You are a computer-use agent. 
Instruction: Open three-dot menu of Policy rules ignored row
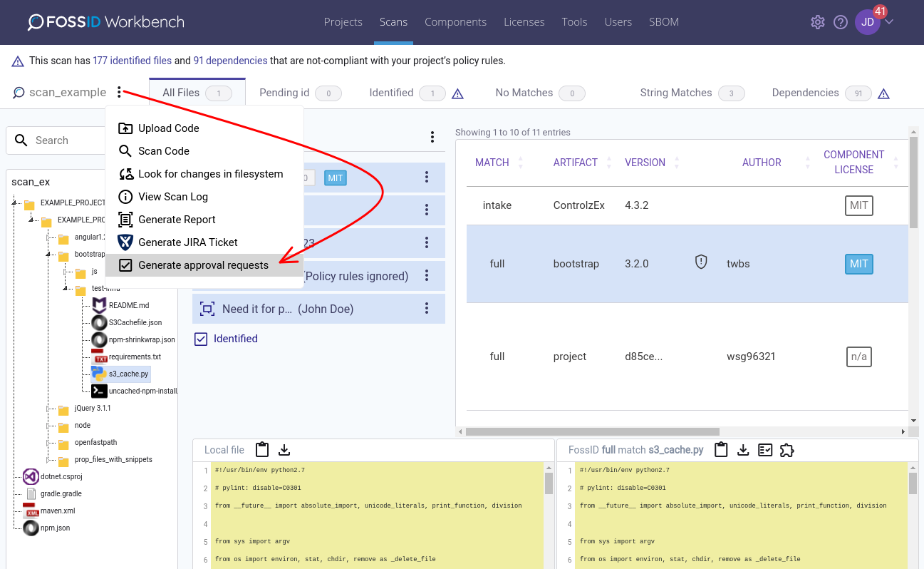click(x=427, y=276)
